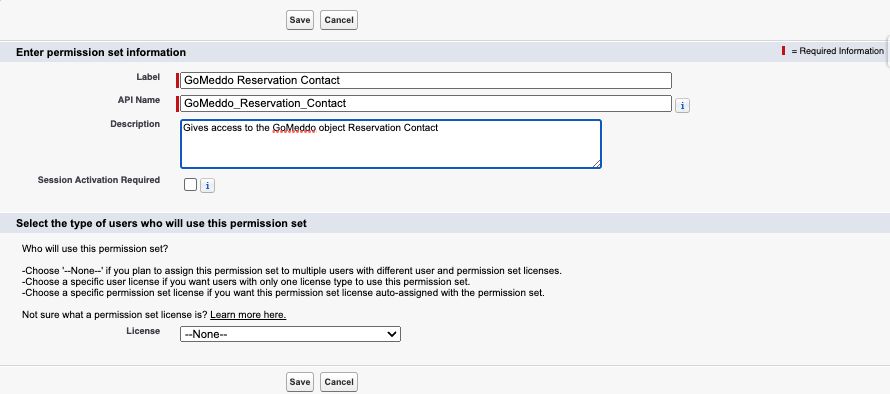The image size is (890, 394).
Task: Click the Description box resize handle
Action: click(597, 164)
